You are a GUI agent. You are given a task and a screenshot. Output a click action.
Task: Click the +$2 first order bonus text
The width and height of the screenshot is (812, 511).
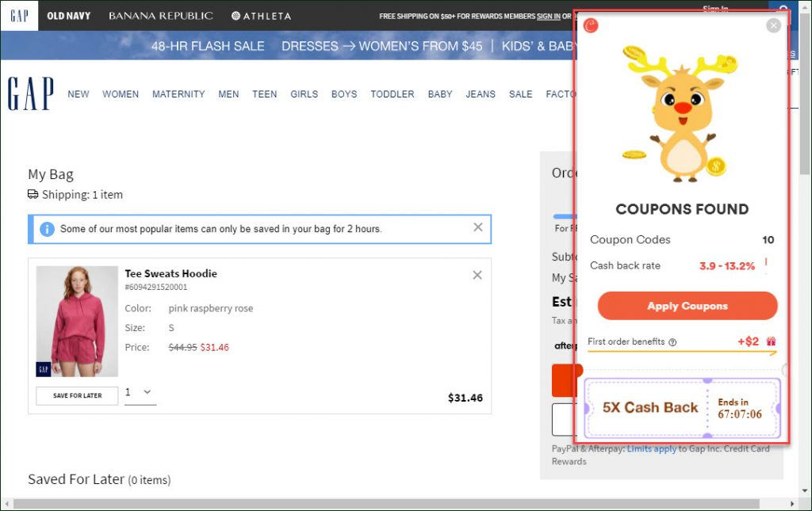coord(749,341)
